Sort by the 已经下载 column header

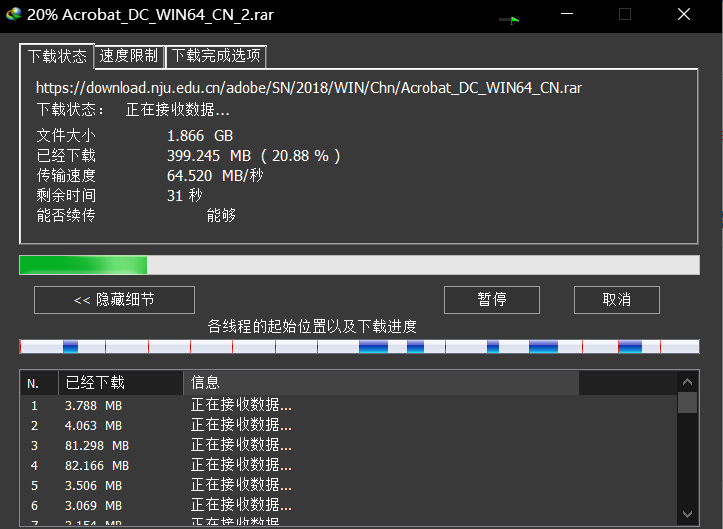[121, 383]
